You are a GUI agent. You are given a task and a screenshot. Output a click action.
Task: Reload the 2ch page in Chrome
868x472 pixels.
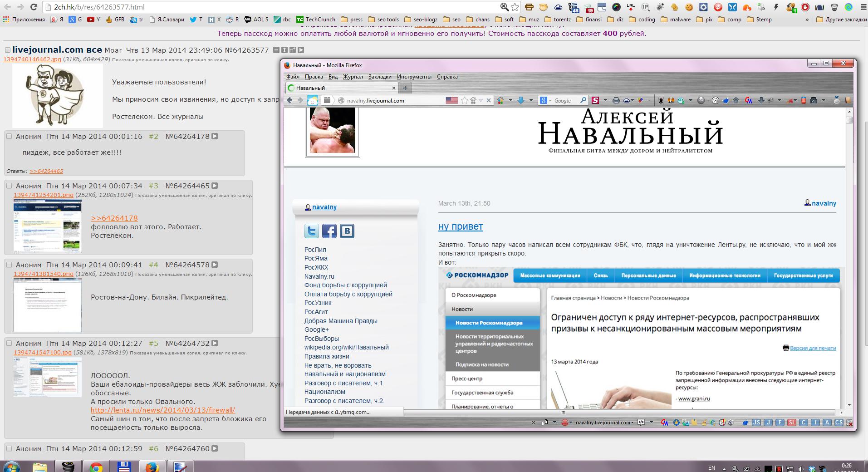click(34, 7)
